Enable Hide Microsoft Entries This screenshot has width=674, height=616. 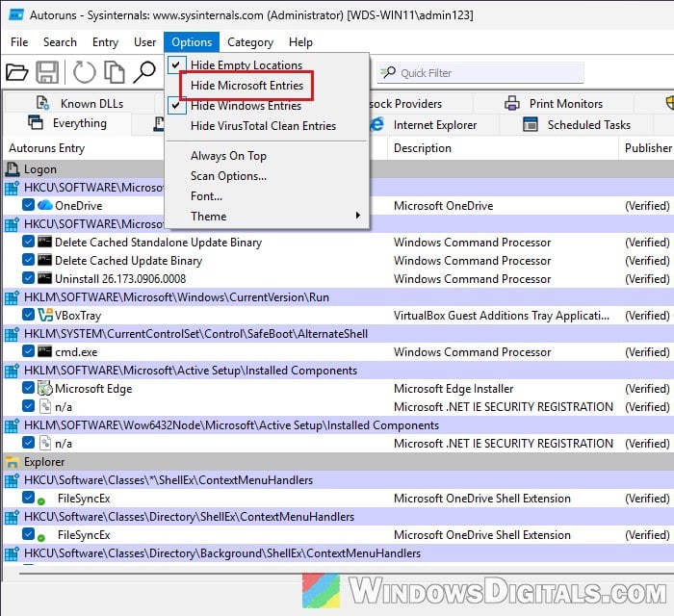[267, 86]
